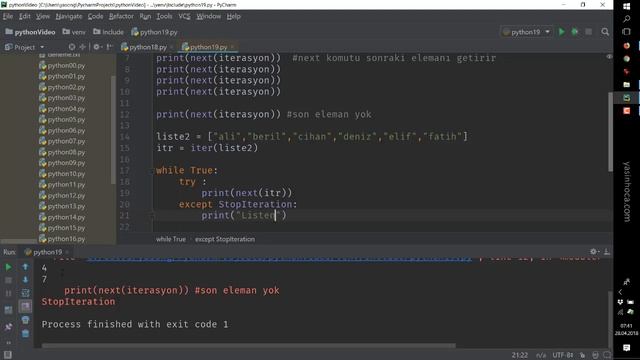Open the Edit menu
Image resolution: width=640 pixels, height=360 pixels.
24,16
